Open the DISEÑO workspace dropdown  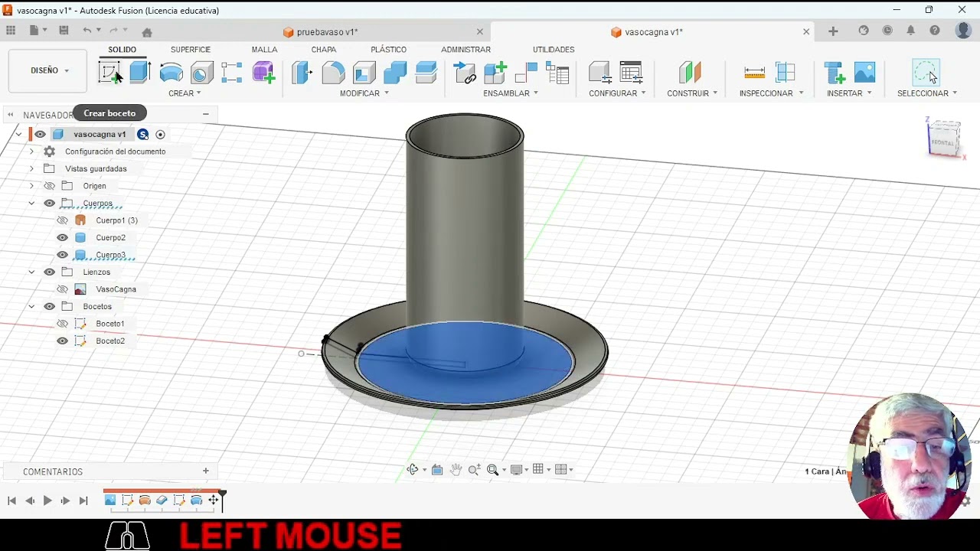(47, 70)
